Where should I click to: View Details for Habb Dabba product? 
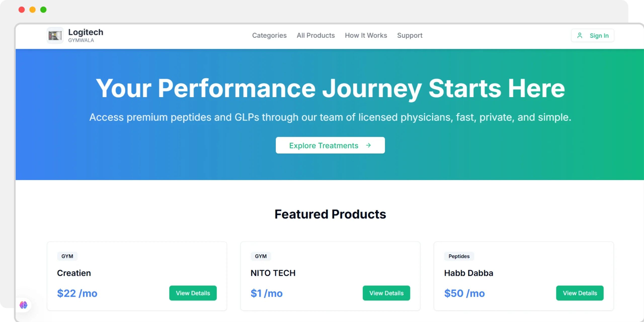click(580, 293)
